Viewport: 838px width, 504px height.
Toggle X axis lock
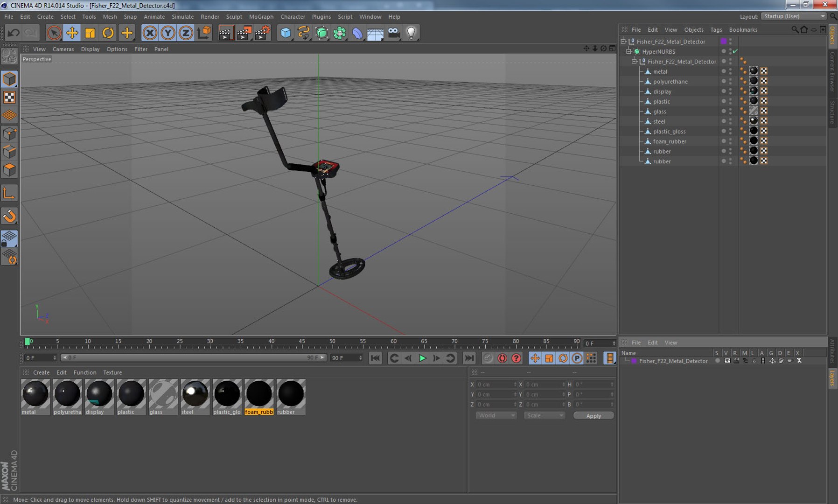tap(150, 33)
